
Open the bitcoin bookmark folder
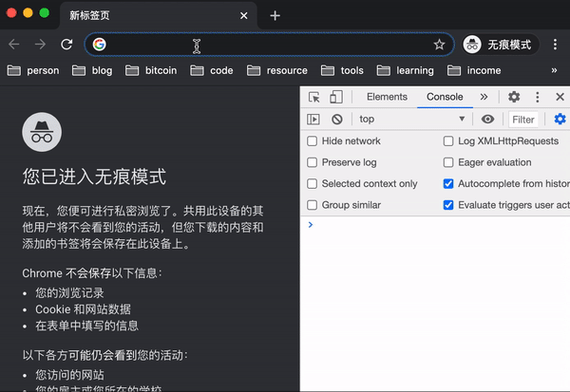coord(151,70)
